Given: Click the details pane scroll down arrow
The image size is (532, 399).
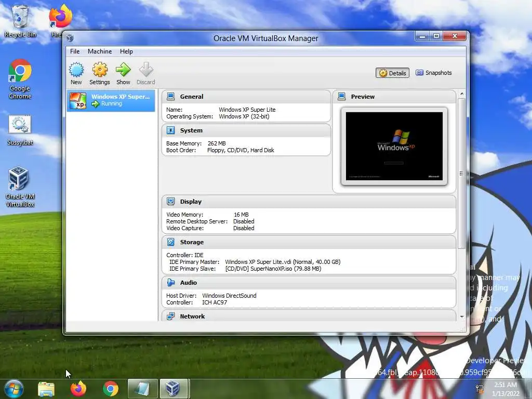Looking at the screenshot, I should [461, 317].
